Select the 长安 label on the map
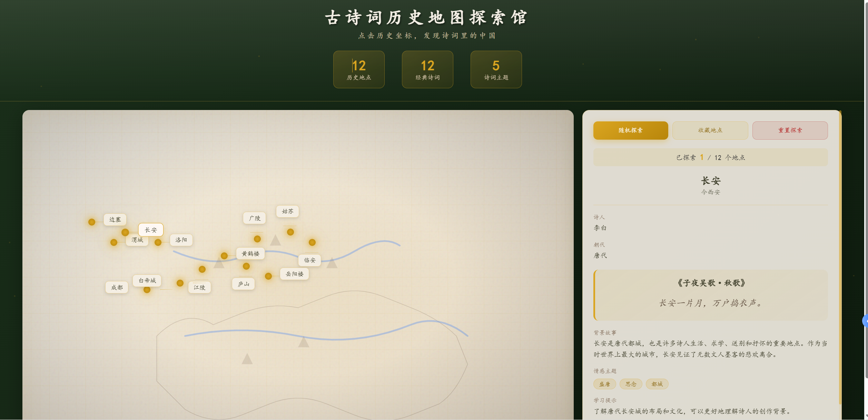Screen dimensions: 868x420 pyautogui.click(x=151, y=230)
